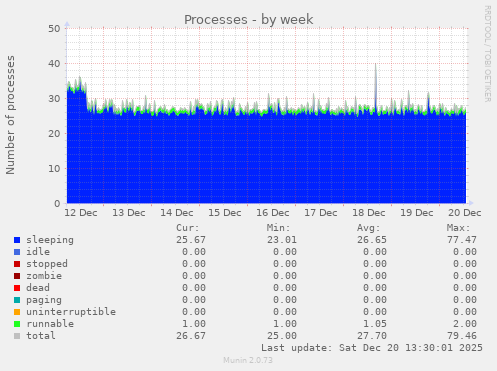Click sleeping average value 26.65
The width and height of the screenshot is (497, 371).
click(372, 240)
